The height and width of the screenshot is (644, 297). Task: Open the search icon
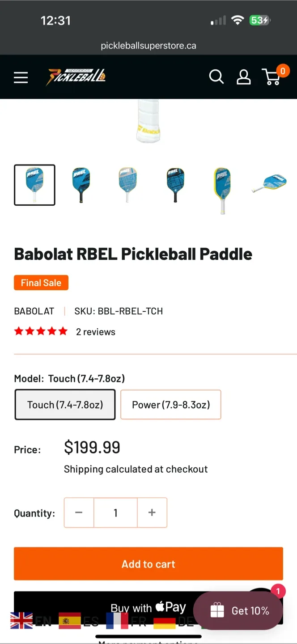point(216,77)
